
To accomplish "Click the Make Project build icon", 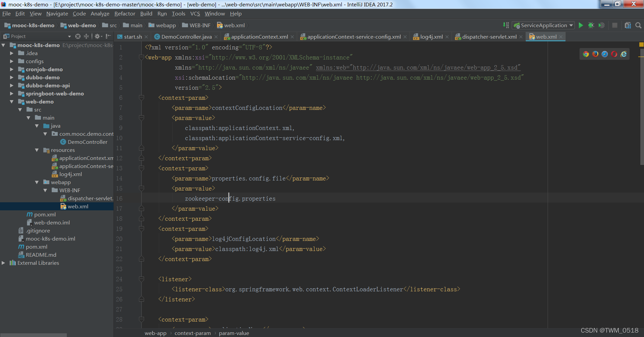I will point(506,25).
